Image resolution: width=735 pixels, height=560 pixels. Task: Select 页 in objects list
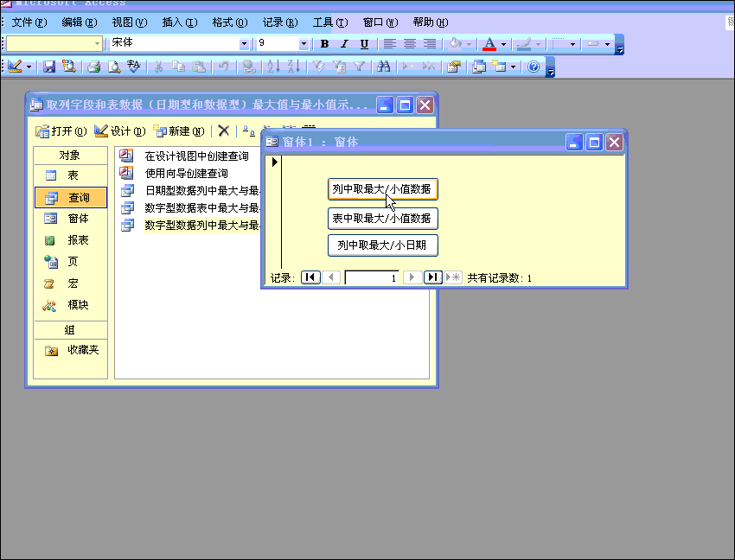71,262
